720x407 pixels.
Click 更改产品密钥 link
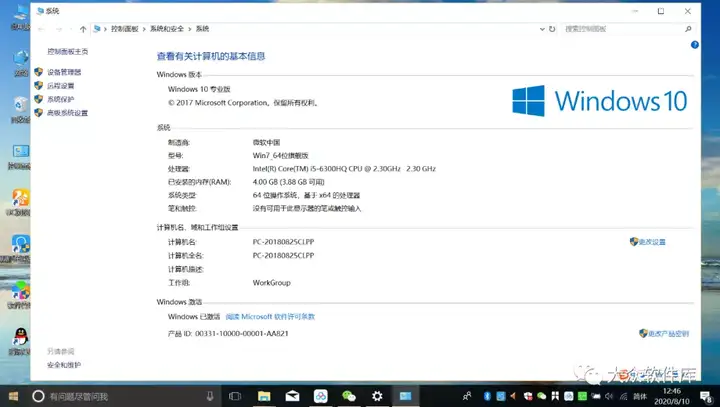tap(669, 334)
